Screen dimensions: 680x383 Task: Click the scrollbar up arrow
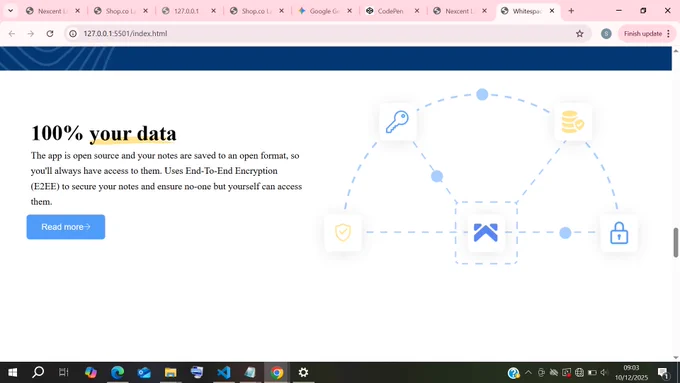tap(676, 51)
